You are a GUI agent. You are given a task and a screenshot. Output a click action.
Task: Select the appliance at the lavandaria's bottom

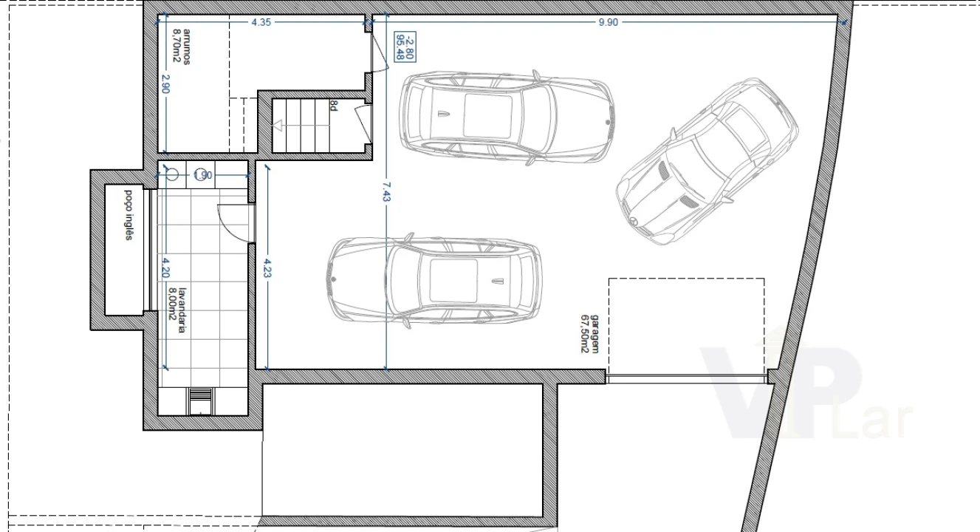[200, 403]
